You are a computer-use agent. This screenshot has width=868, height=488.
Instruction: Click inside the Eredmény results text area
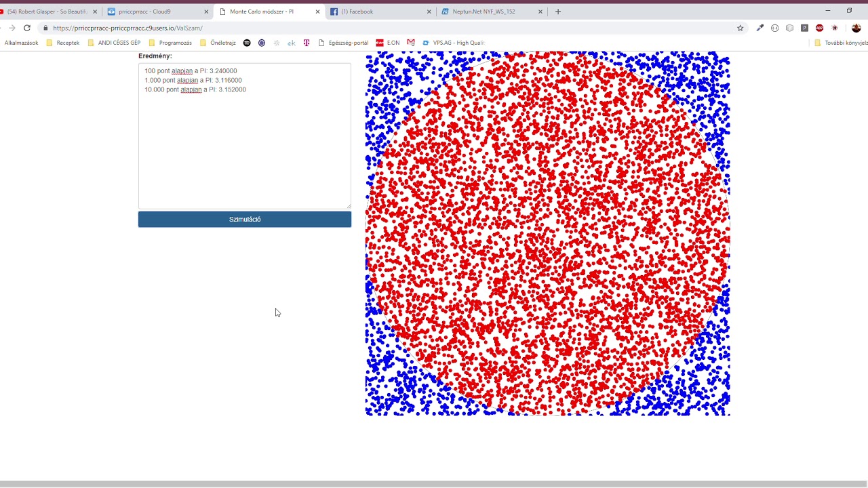pos(245,136)
